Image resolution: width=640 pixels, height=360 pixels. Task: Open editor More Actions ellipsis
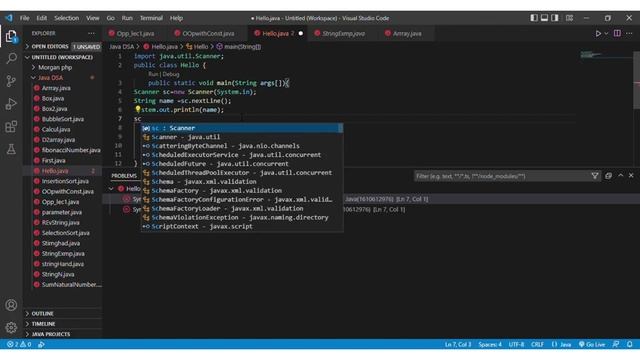[x=629, y=33]
